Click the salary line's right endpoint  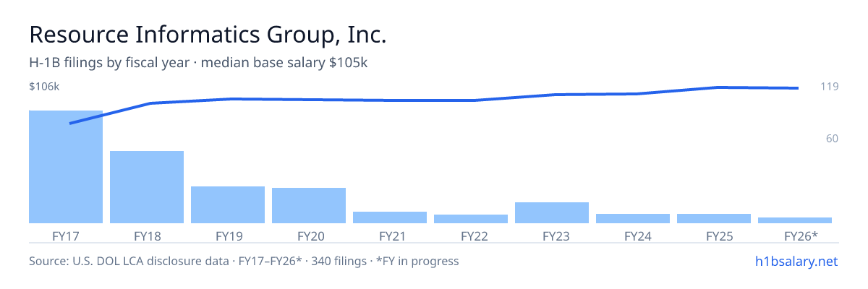[x=796, y=88]
